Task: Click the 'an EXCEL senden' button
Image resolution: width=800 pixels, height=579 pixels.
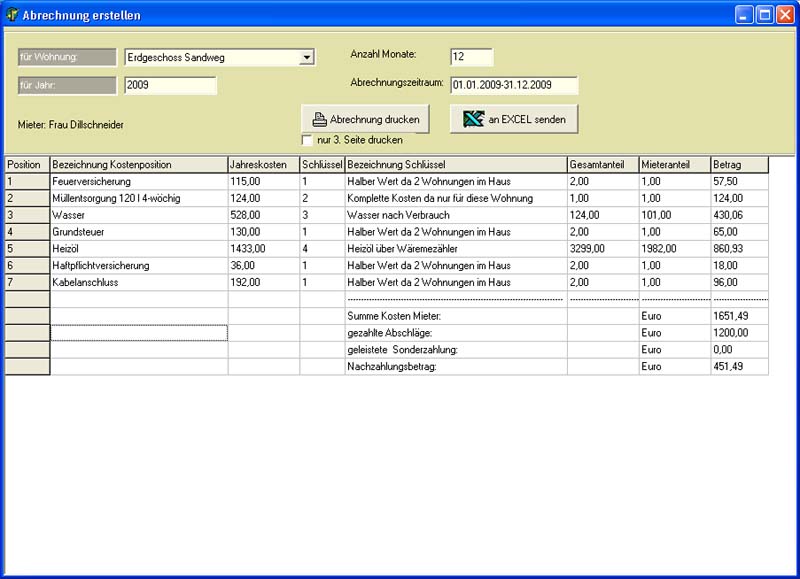Action: pyautogui.click(x=514, y=119)
